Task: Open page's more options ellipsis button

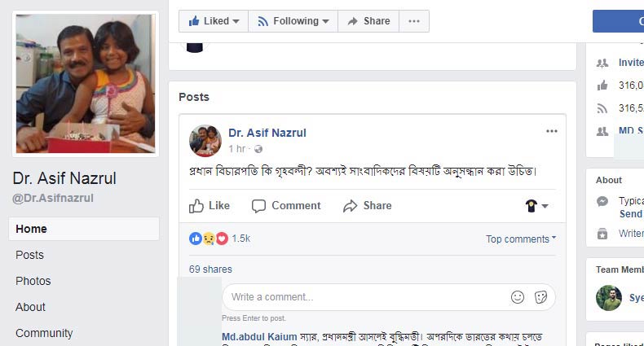Action: [x=414, y=21]
